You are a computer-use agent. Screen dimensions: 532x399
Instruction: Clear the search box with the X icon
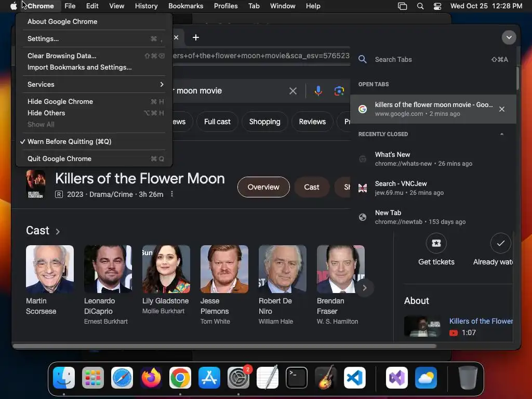(x=293, y=90)
